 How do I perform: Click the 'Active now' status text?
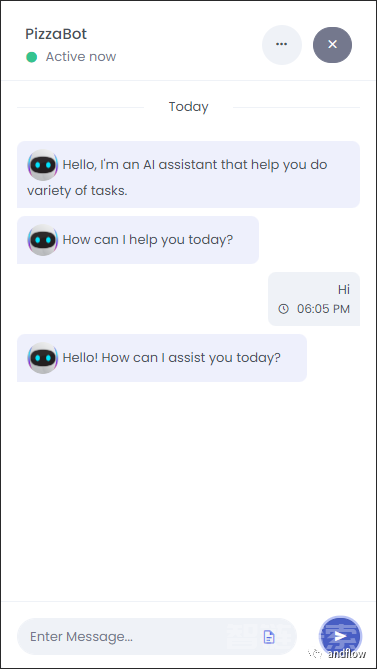click(x=81, y=57)
